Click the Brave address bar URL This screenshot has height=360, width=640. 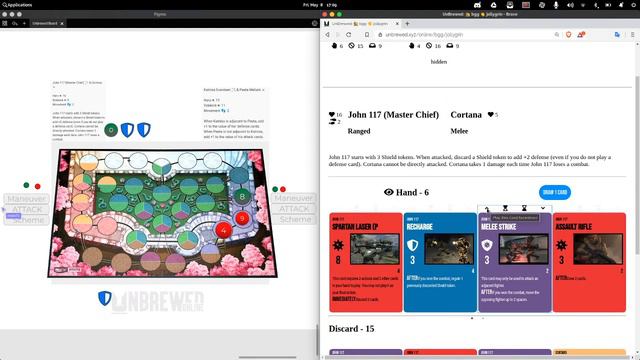[x=424, y=35]
